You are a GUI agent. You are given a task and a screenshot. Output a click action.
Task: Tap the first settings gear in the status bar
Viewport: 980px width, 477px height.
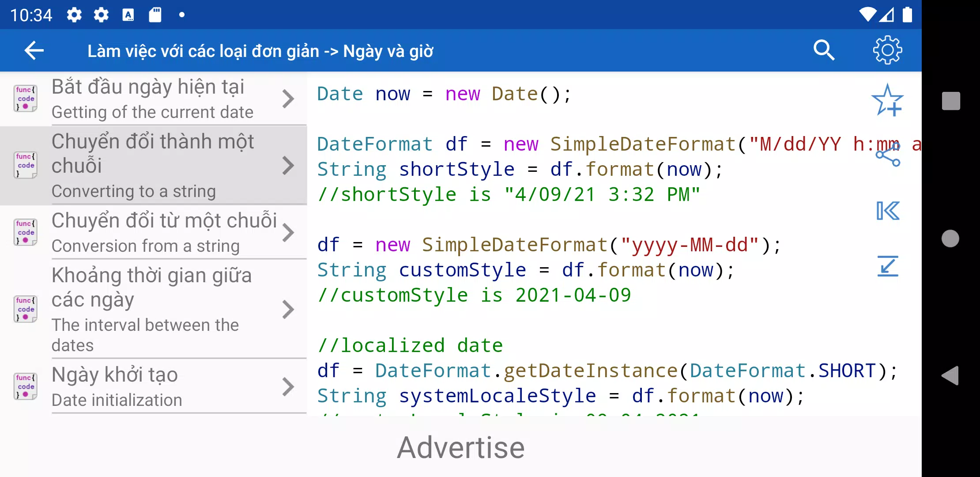(74, 15)
